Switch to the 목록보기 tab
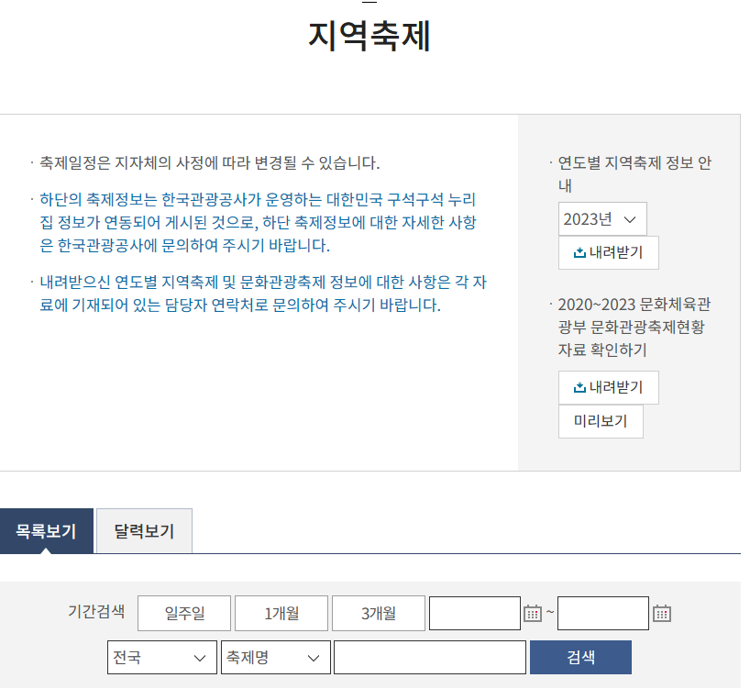 47,531
